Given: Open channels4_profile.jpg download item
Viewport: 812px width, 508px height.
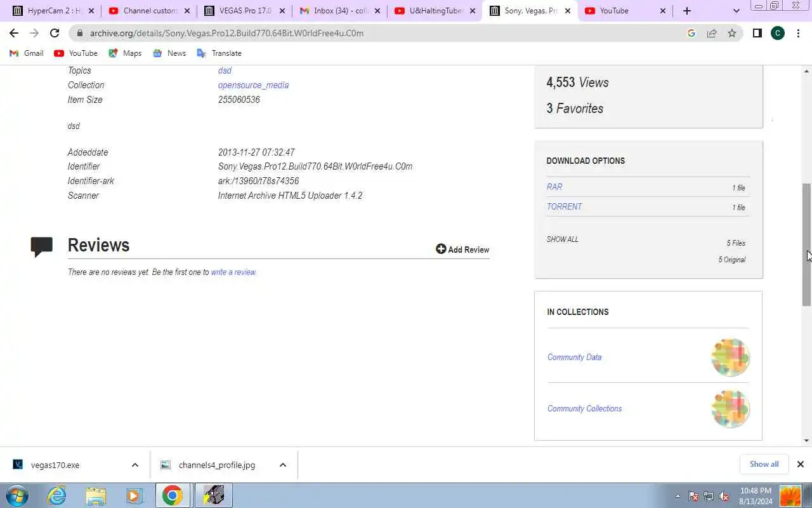Looking at the screenshot, I should (216, 465).
